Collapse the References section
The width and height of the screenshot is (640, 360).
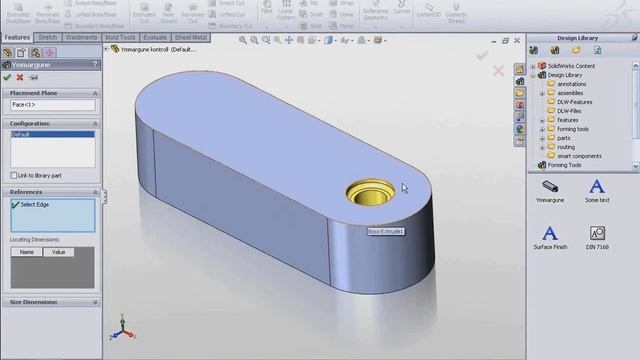(95, 192)
